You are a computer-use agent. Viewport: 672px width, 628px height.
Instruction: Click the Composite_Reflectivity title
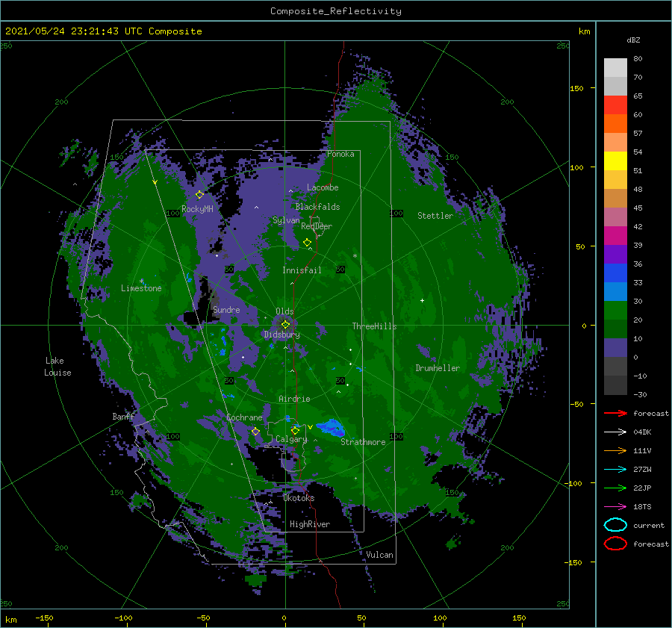coord(336,11)
